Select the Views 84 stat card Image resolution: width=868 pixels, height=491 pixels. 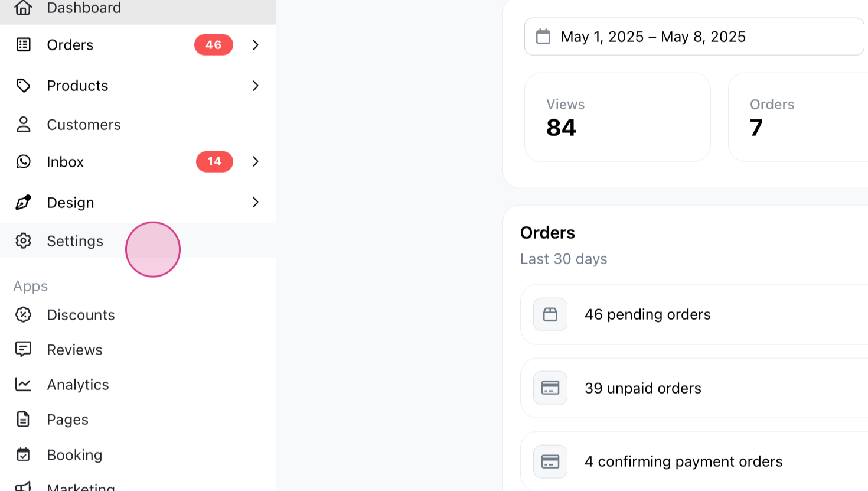(618, 117)
